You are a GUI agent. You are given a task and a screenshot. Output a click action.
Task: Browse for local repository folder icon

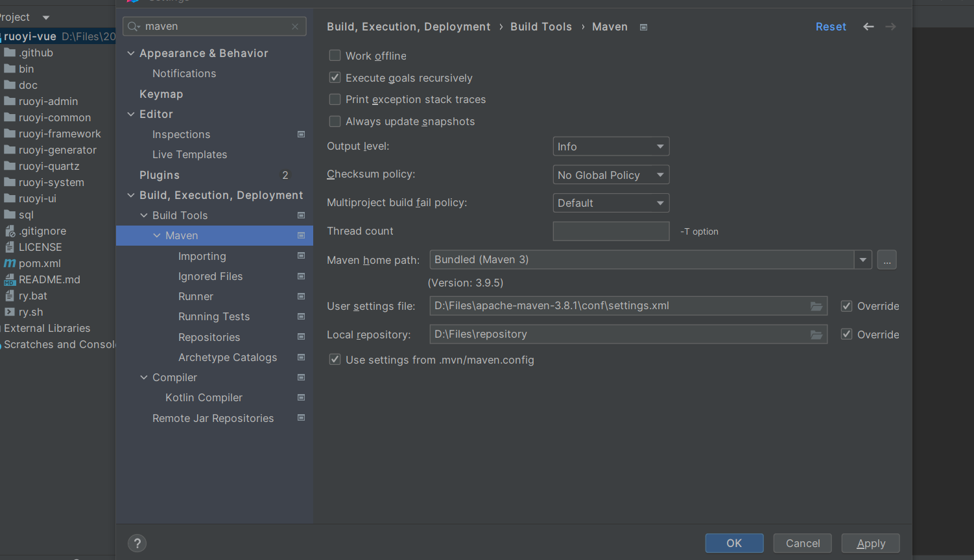[816, 334]
